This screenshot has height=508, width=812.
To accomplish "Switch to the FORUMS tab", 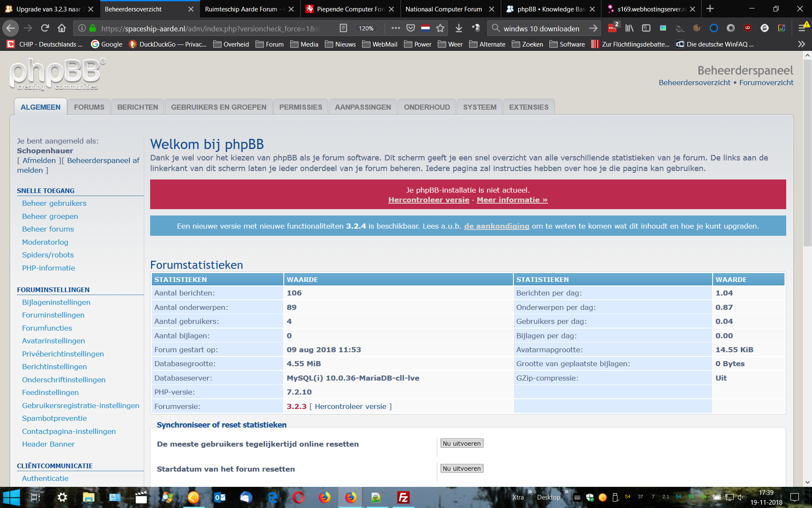I will (x=89, y=107).
